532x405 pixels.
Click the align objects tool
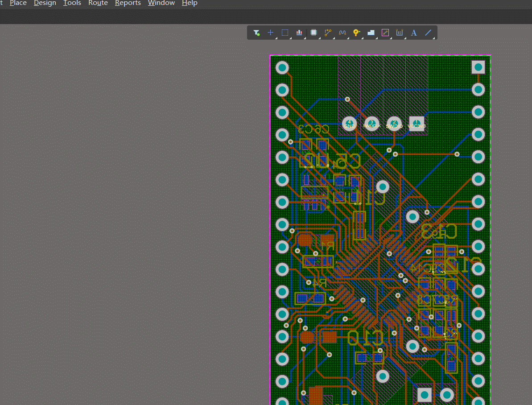(299, 33)
